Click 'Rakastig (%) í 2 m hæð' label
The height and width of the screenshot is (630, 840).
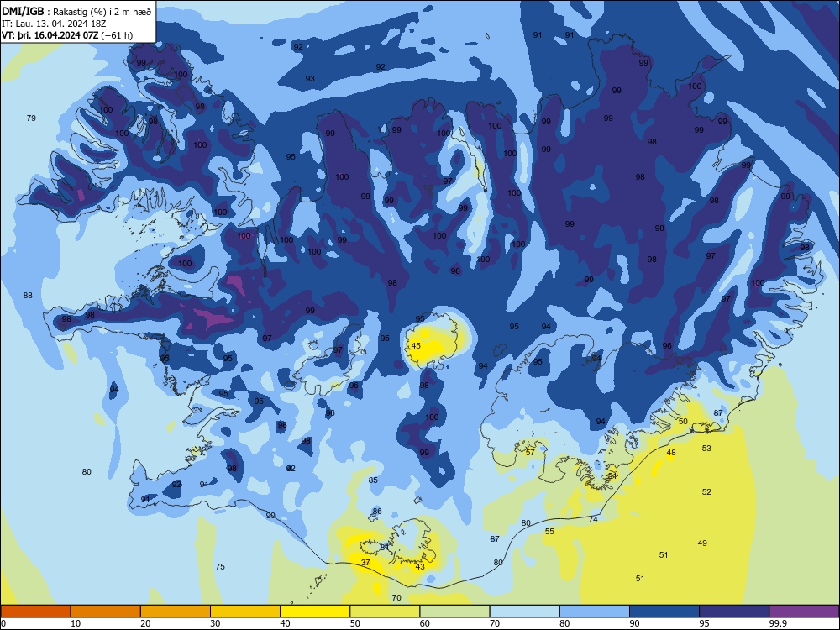[x=102, y=12]
